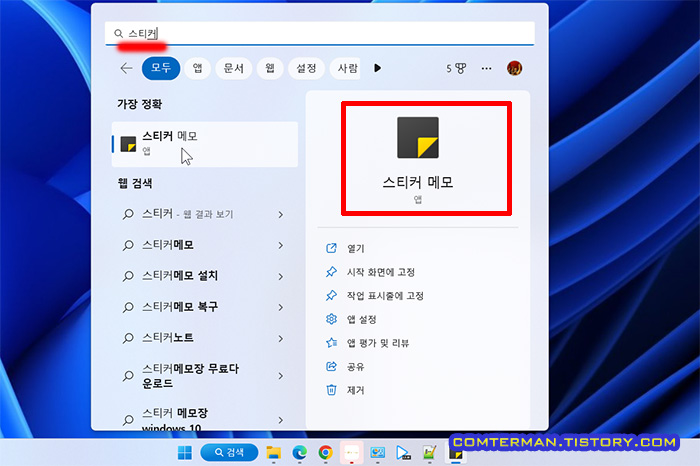The image size is (700, 466).
Task: Select the 스티커 - 웹 결과 보기 suggestion
Action: coord(188,214)
